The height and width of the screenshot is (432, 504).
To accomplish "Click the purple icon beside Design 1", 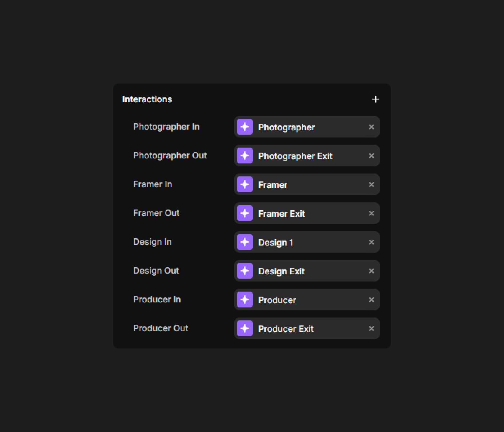I will tap(245, 242).
